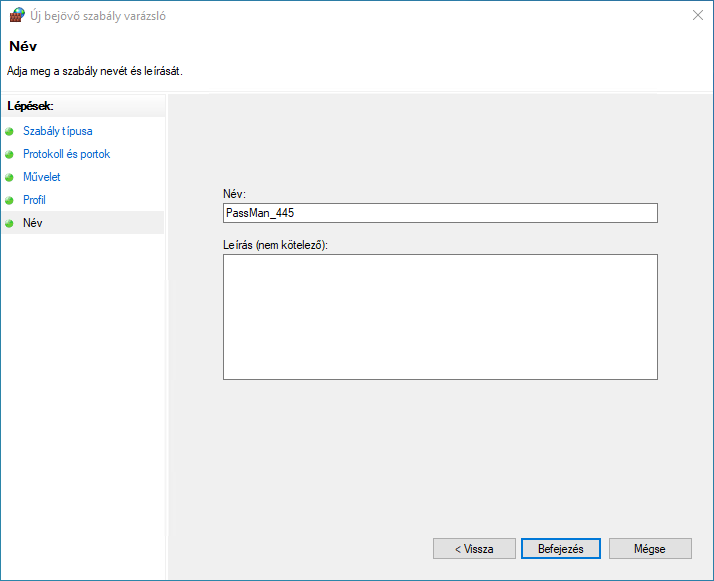Click the Név: label above the text field

click(235, 194)
